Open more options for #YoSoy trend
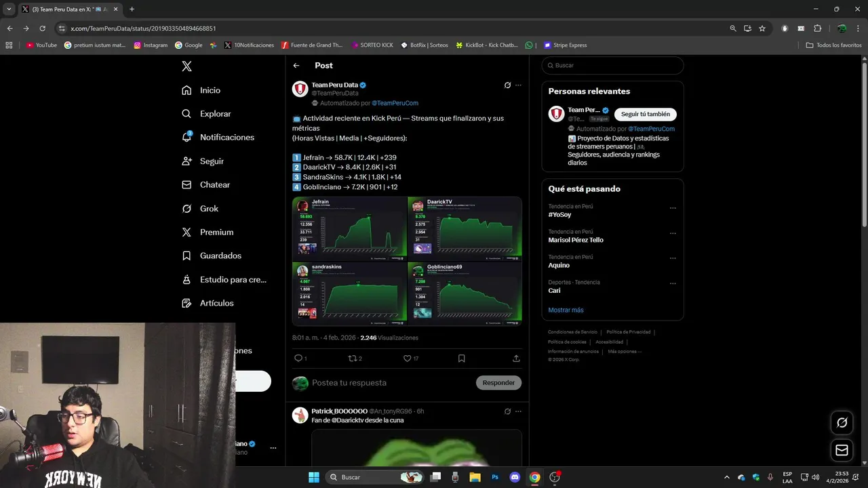Viewport: 868px width, 488px height. (673, 208)
